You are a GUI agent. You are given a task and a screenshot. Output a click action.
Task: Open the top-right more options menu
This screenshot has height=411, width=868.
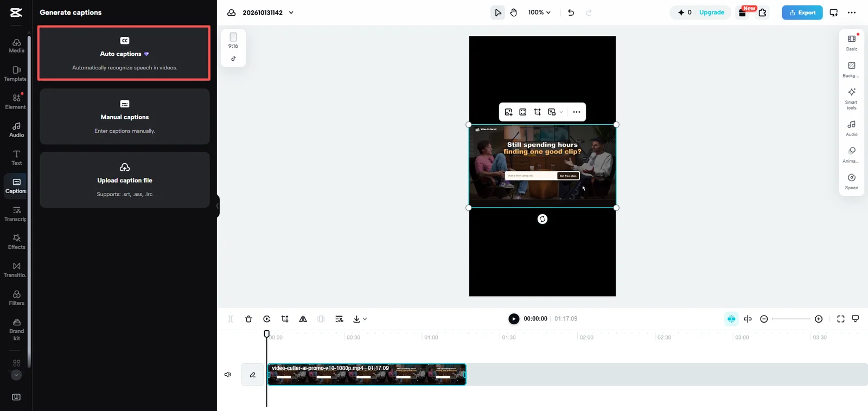[852, 12]
